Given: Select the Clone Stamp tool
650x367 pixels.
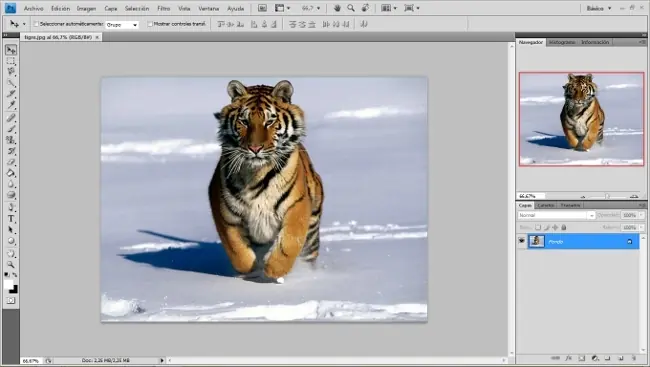Looking at the screenshot, I should pyautogui.click(x=11, y=140).
